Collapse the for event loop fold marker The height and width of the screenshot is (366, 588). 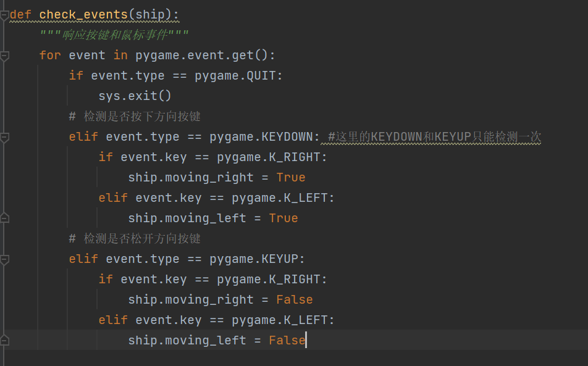point(5,56)
